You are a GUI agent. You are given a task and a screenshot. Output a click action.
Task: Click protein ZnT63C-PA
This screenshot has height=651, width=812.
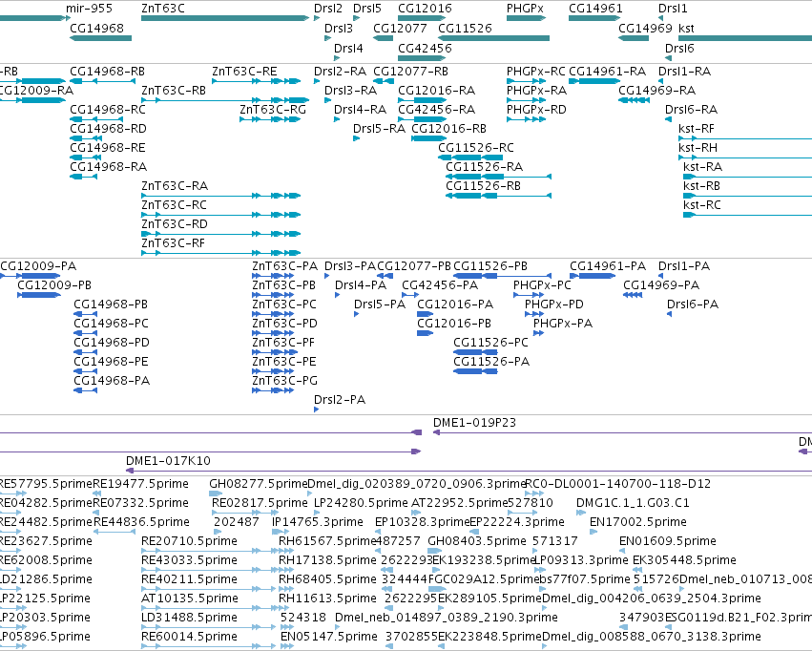285,265
